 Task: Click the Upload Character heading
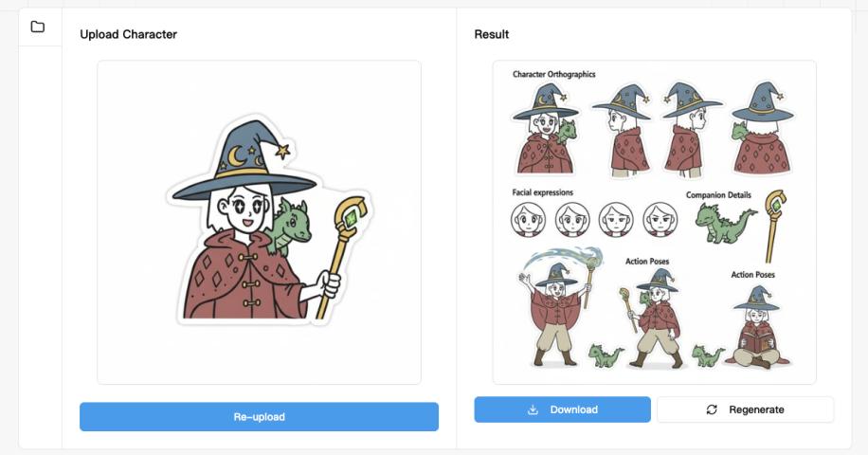(x=129, y=34)
